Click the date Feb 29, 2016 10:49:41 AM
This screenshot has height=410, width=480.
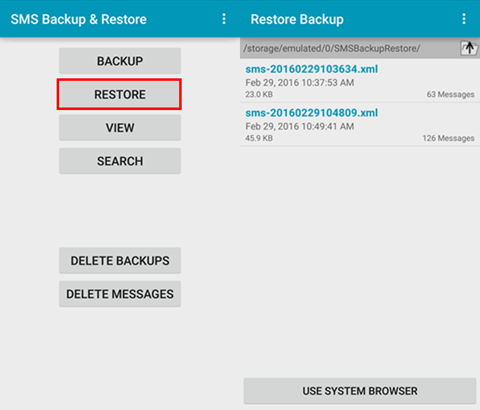pos(300,126)
